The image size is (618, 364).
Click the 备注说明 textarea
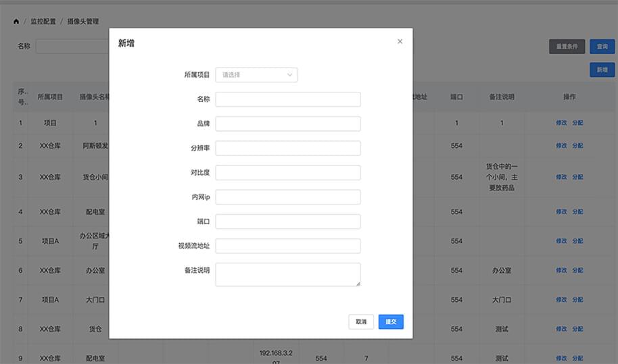(x=287, y=274)
